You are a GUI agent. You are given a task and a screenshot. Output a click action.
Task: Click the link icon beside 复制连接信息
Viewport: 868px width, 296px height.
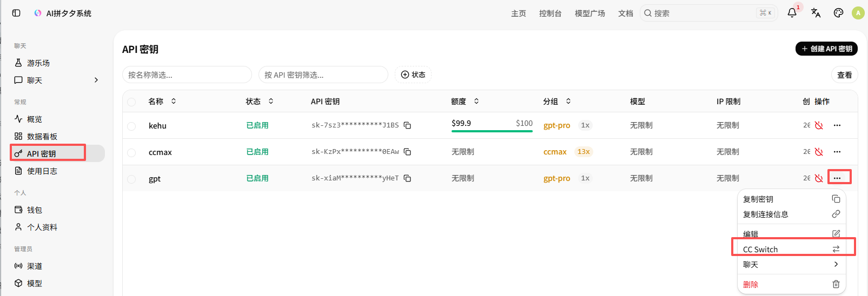pos(836,214)
